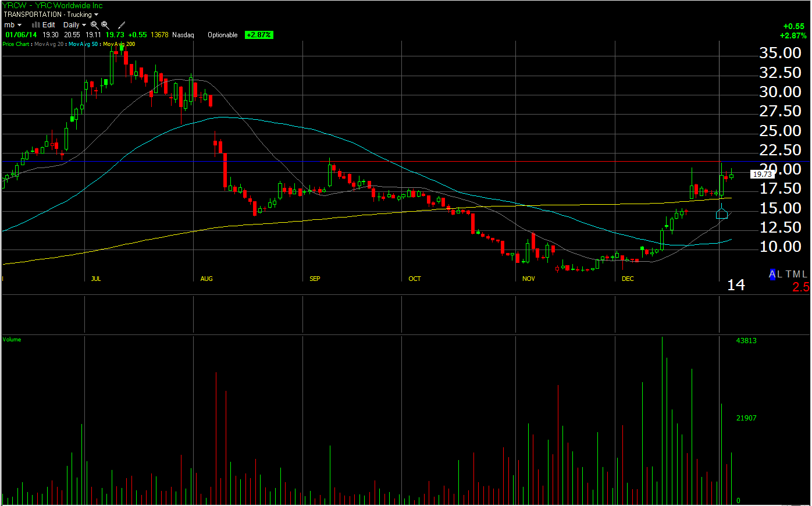The image size is (812, 506).
Task: Open the Daily timeframe dropdown
Action: (x=74, y=25)
